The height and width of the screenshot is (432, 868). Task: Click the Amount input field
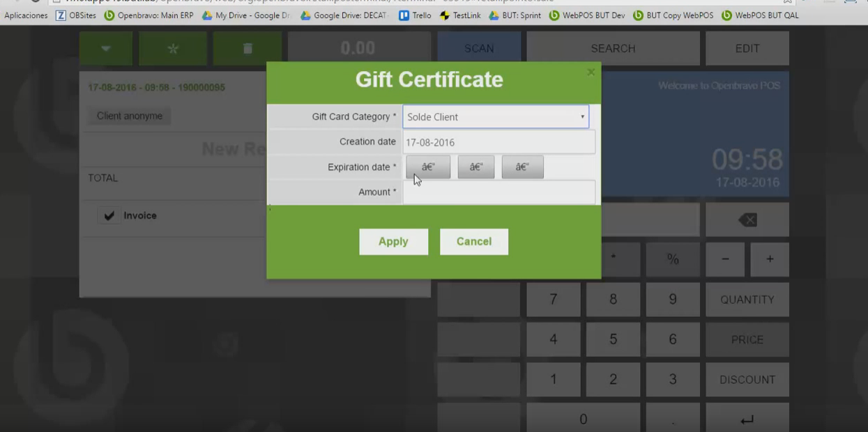click(x=499, y=192)
